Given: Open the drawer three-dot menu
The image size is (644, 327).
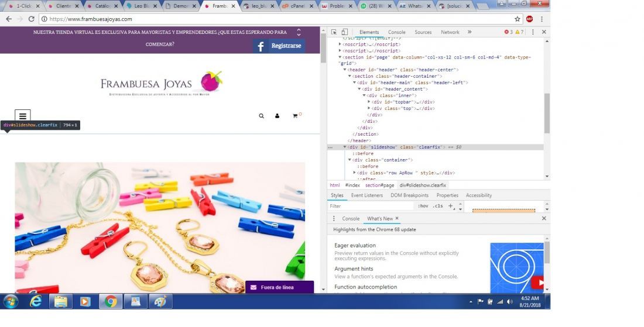Looking at the screenshot, I should click(x=334, y=219).
